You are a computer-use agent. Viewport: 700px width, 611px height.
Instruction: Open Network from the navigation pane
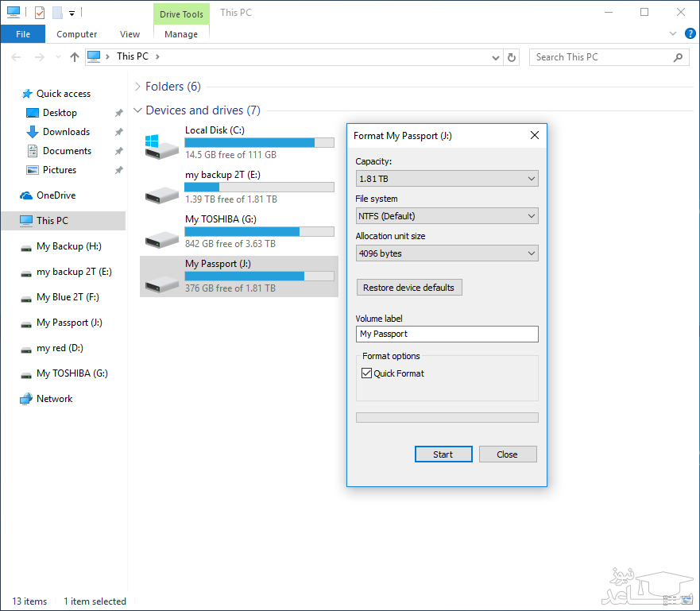pos(54,399)
